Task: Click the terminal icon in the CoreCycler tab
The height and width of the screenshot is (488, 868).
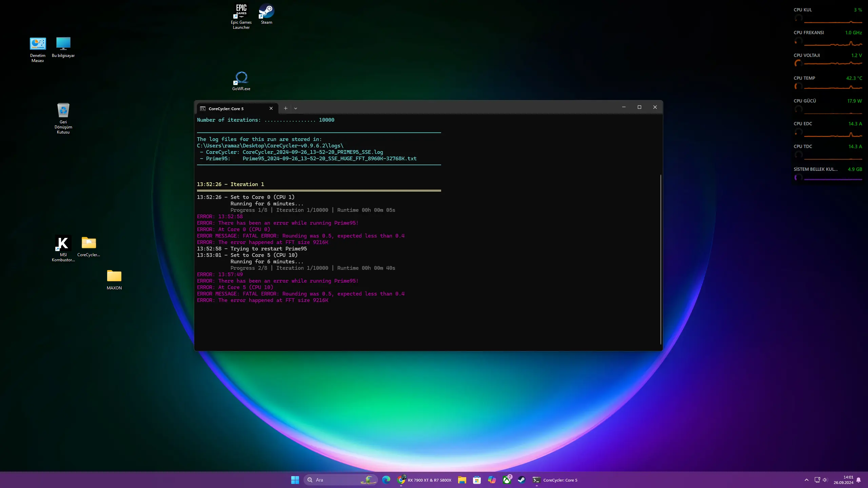Action: pyautogui.click(x=203, y=108)
